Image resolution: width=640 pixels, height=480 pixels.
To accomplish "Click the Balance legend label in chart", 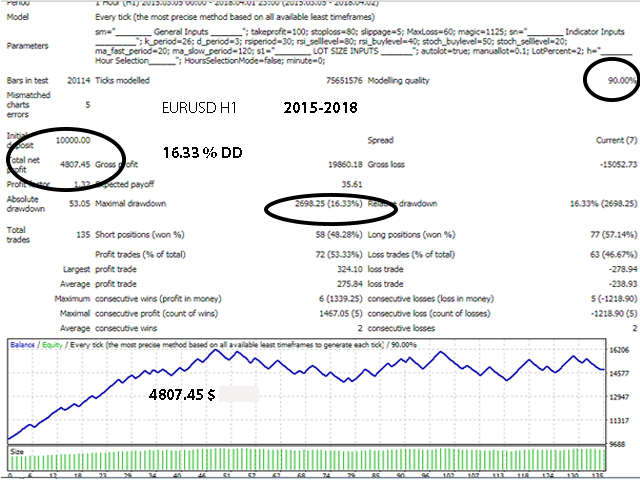I will [22, 345].
